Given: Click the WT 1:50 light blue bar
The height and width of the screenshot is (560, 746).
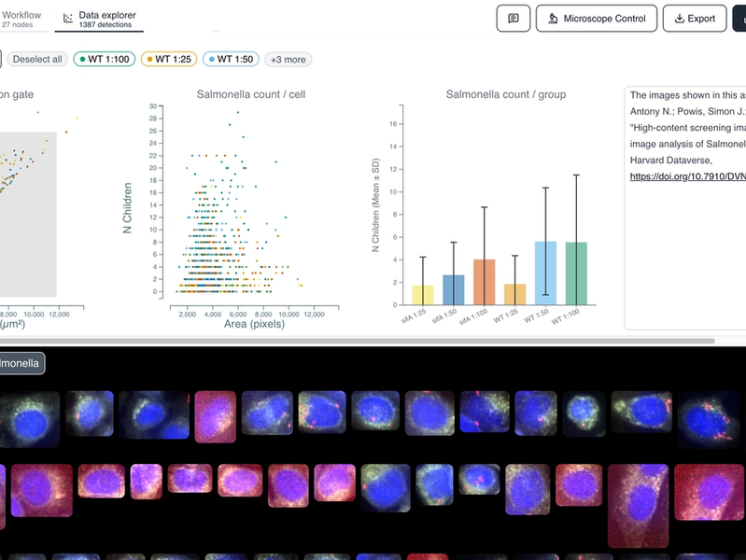Looking at the screenshot, I should pos(545,273).
